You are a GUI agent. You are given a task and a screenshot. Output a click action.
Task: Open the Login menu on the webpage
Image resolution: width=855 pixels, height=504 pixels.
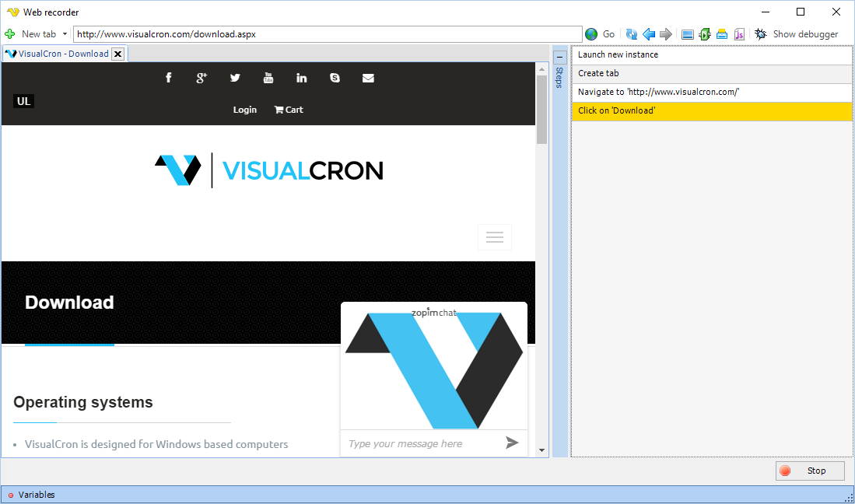(x=244, y=110)
